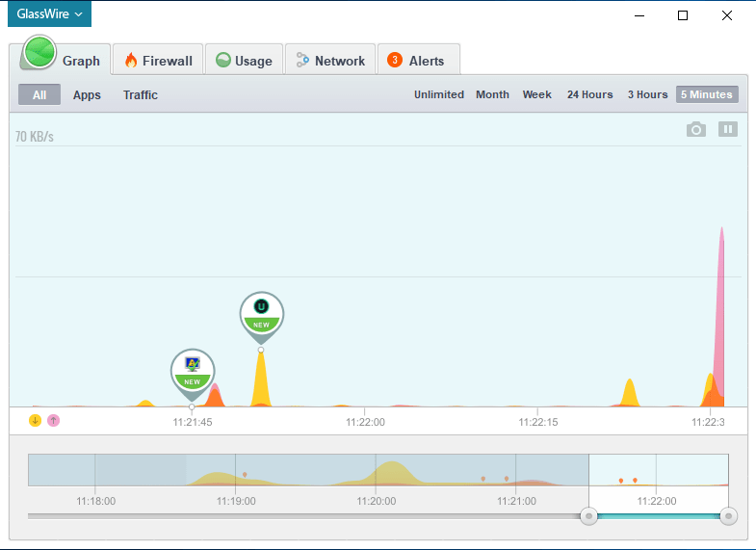The image size is (756, 550).
Task: Close the GlassWire window
Action: pyautogui.click(x=727, y=15)
